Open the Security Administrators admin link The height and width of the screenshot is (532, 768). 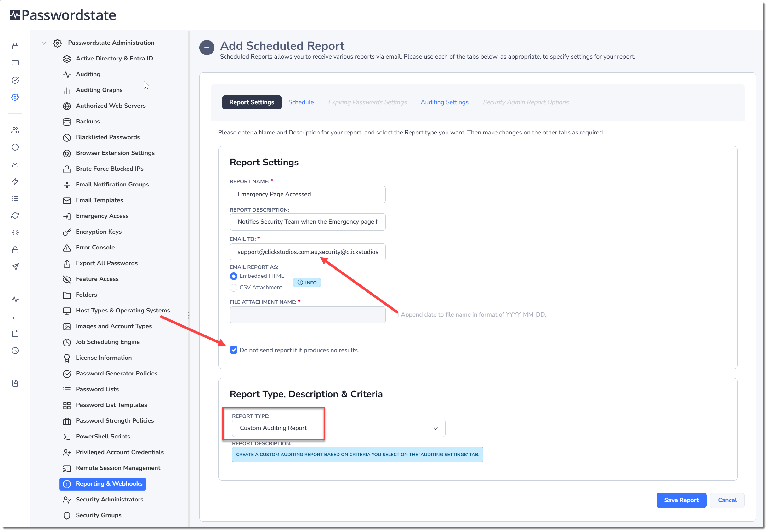coord(110,500)
